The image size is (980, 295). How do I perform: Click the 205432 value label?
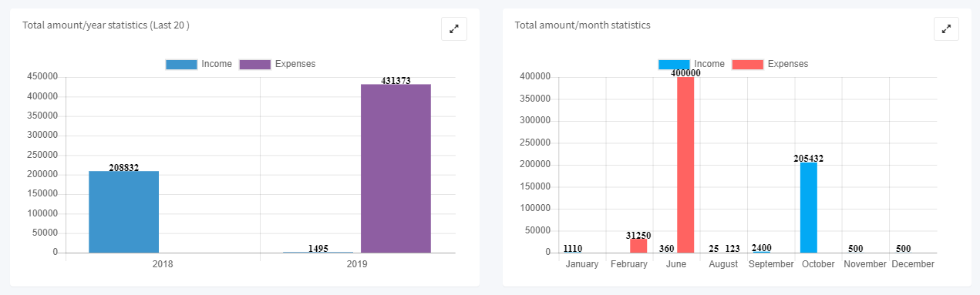coord(809,159)
